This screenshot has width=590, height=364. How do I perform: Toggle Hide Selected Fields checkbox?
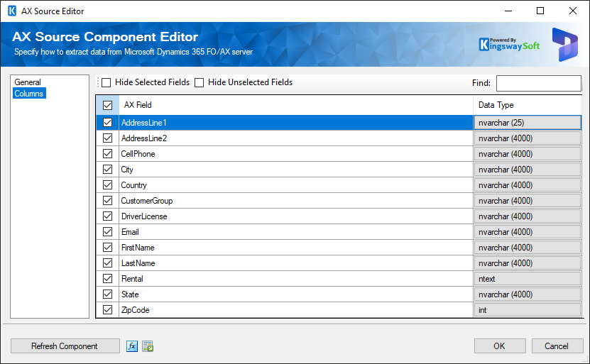coord(106,82)
